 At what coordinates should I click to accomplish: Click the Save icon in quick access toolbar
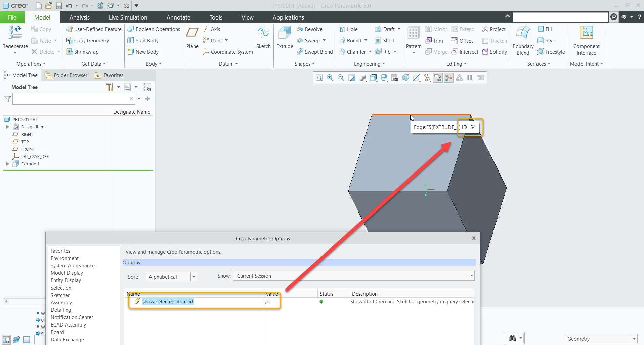click(59, 6)
